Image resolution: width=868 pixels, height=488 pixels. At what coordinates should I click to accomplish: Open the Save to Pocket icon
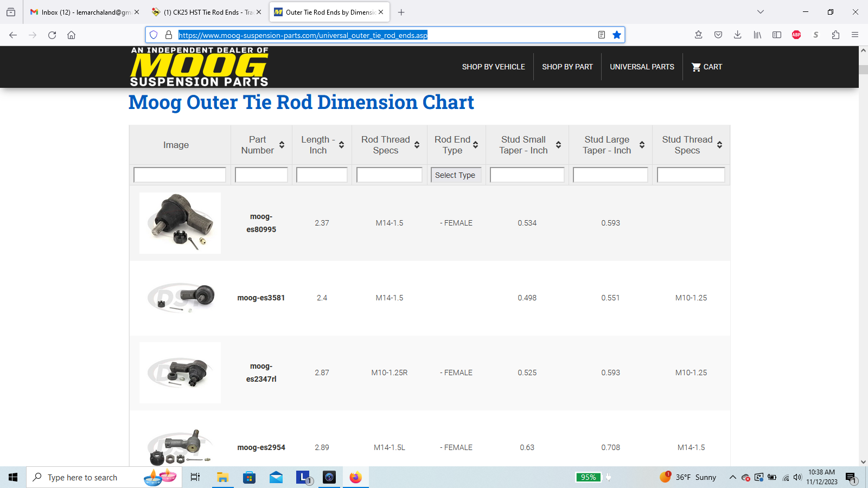[x=718, y=35]
